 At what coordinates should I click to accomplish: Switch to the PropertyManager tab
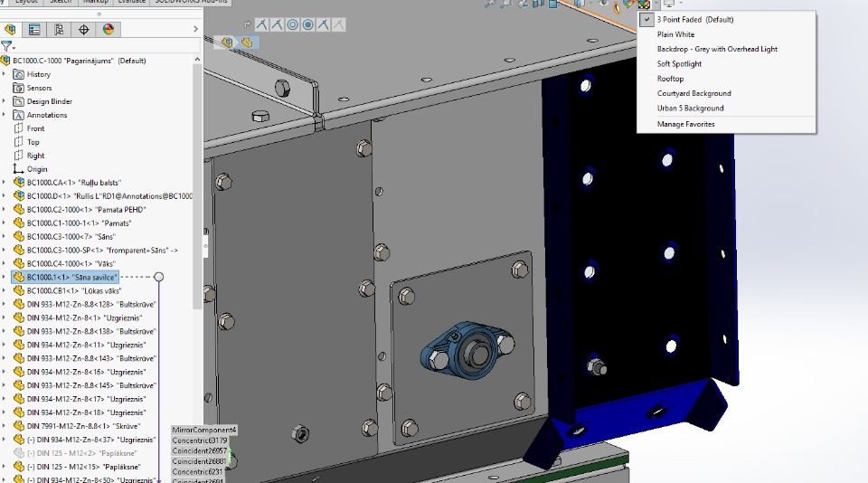click(34, 29)
